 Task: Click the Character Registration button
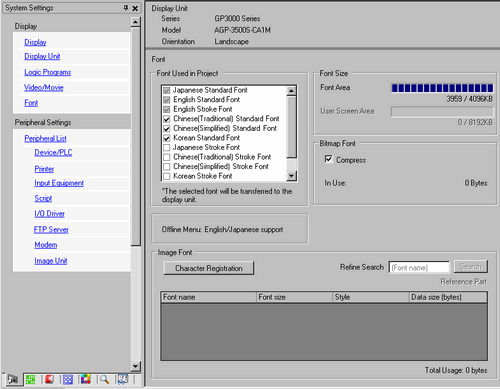click(x=209, y=268)
